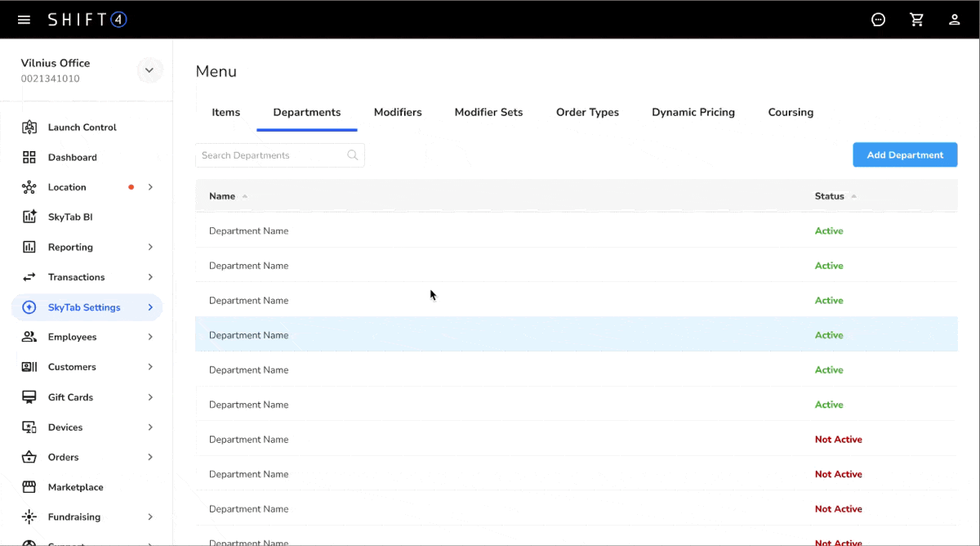Expand the Orders submenu chevron
The image size is (980, 546).
coord(150,457)
